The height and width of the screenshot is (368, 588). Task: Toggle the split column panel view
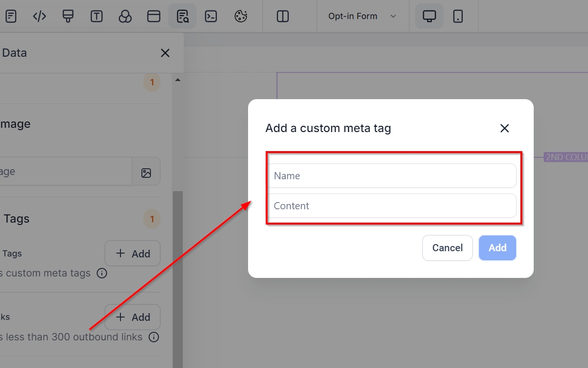[x=283, y=16]
